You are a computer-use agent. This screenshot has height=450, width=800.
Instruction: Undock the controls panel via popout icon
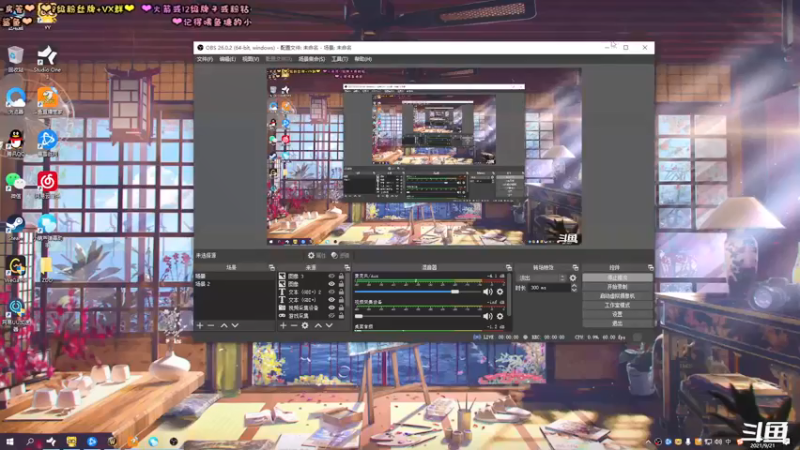[x=651, y=267]
